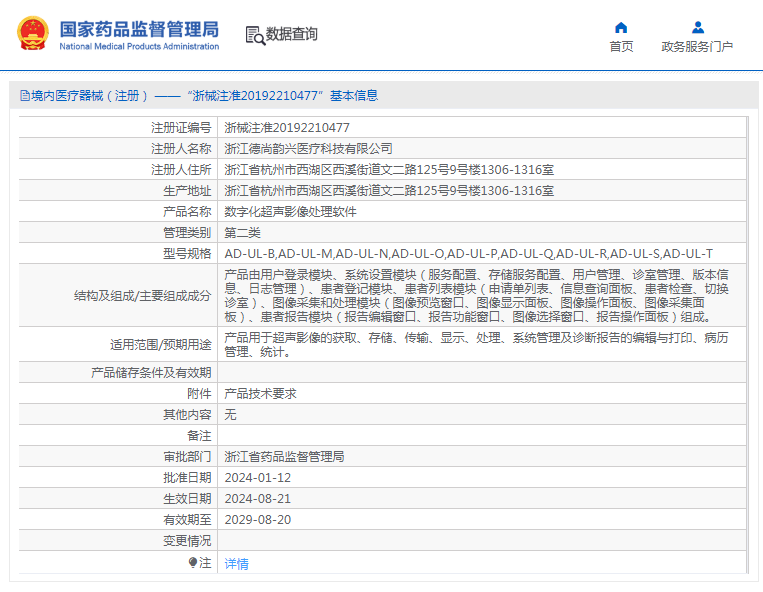Click the 注册证编号 row label
Image resolution: width=763 pixels, height=592 pixels.
tap(181, 128)
